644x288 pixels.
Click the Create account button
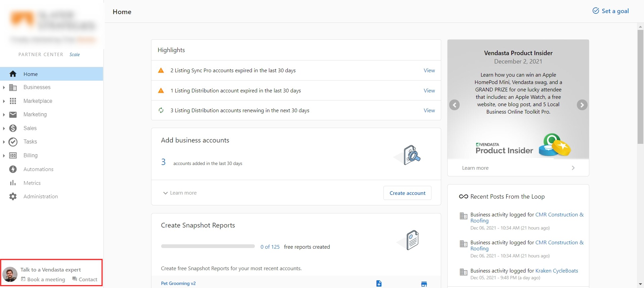[407, 193]
